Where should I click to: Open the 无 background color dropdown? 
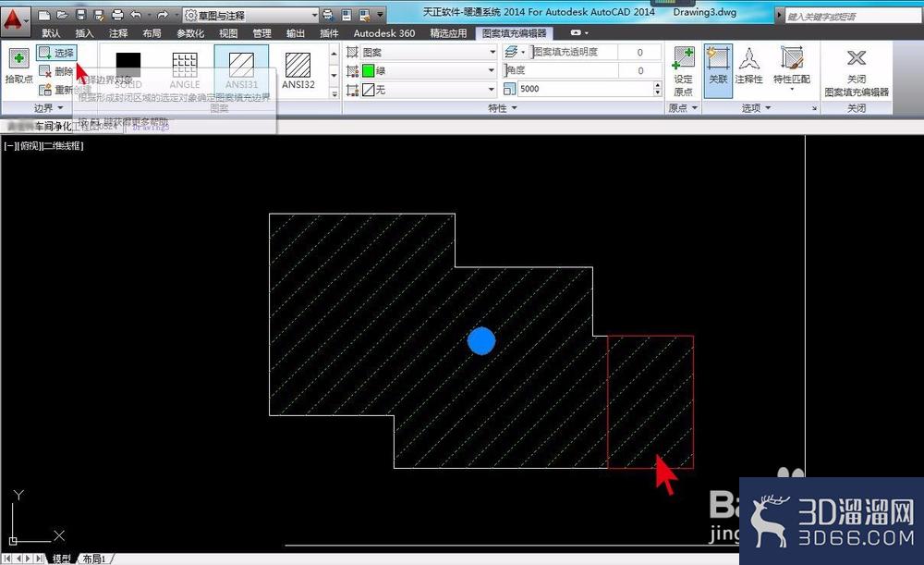(430, 90)
